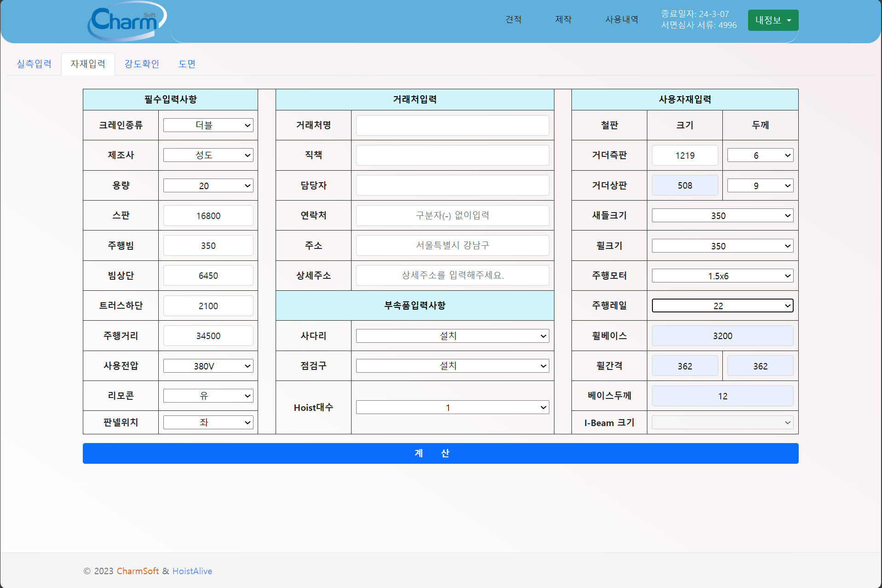Go to the 사용내역 menu

621,19
